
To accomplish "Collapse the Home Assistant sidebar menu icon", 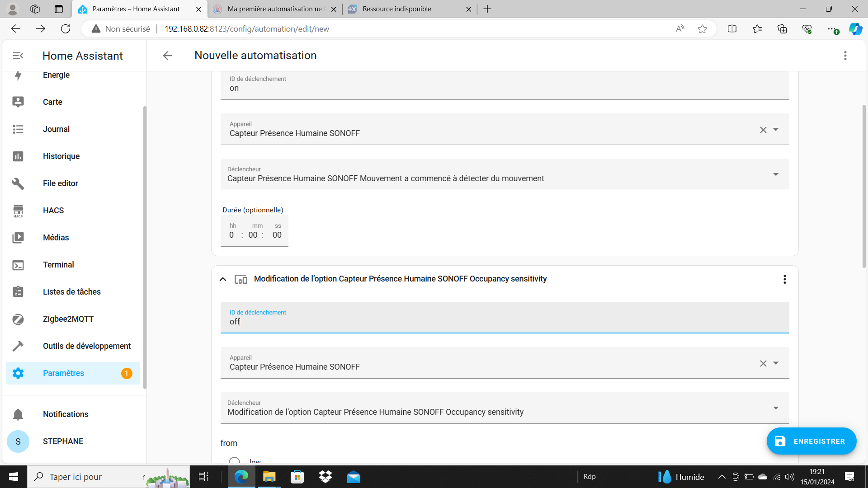I will click(18, 56).
